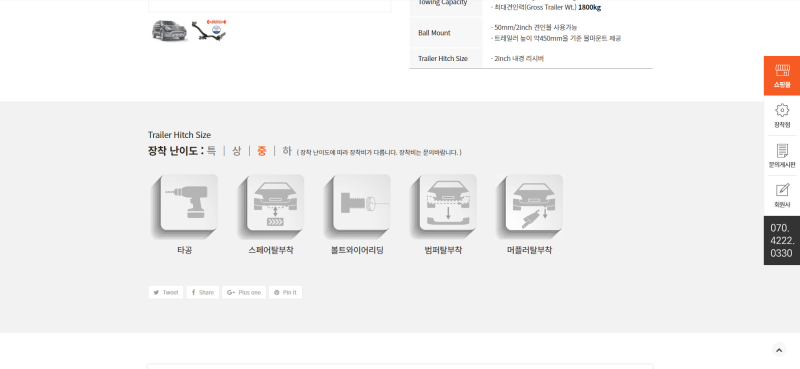
Task: Click the 070.4222.0330 phone number box
Action: (x=782, y=240)
